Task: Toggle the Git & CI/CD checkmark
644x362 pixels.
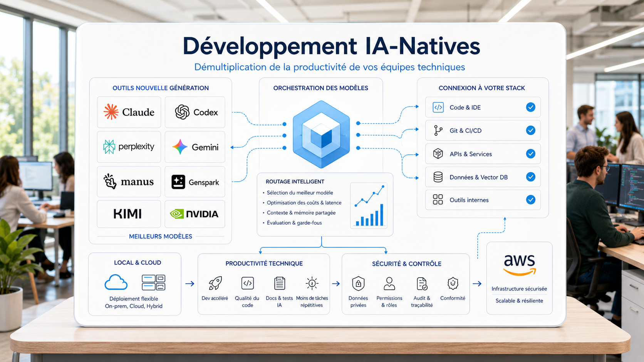Action: 531,130
